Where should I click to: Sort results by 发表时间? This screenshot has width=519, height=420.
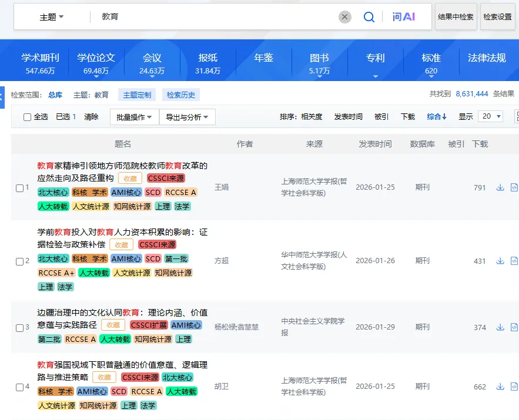(348, 117)
